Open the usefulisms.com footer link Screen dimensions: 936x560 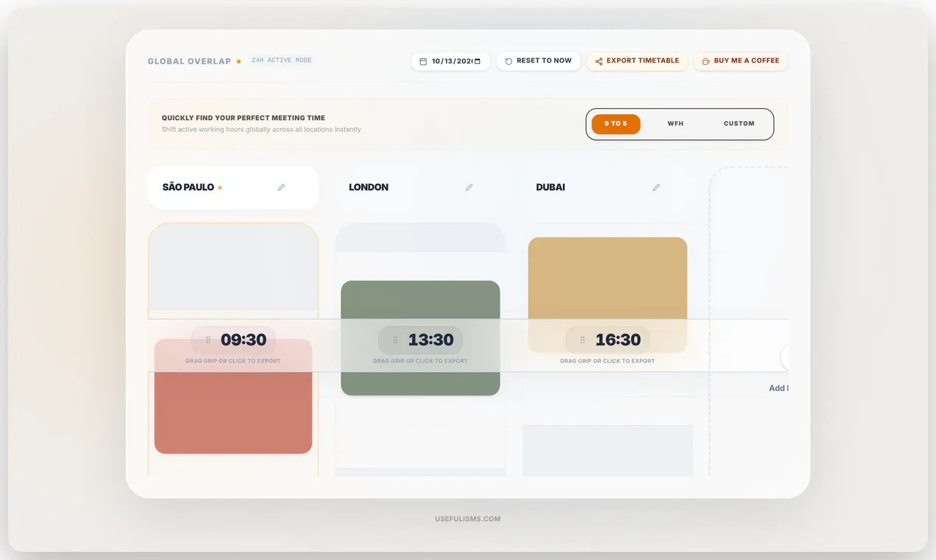tap(468, 519)
